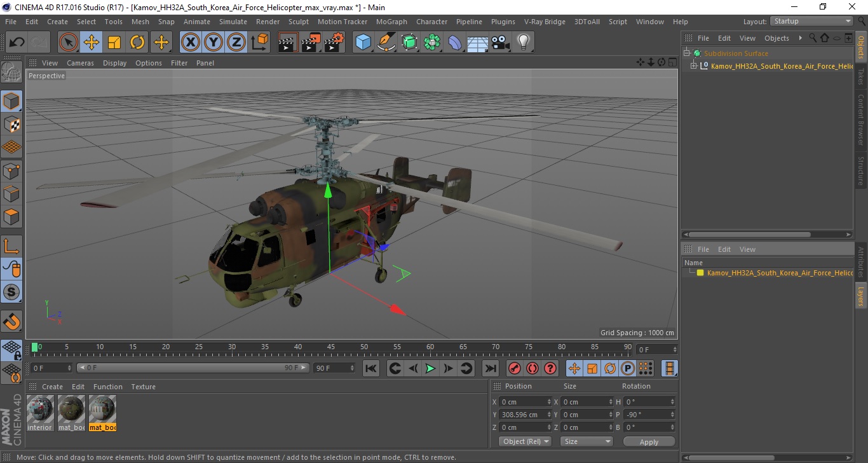Toggle X axis lock
The image size is (868, 463).
191,43
